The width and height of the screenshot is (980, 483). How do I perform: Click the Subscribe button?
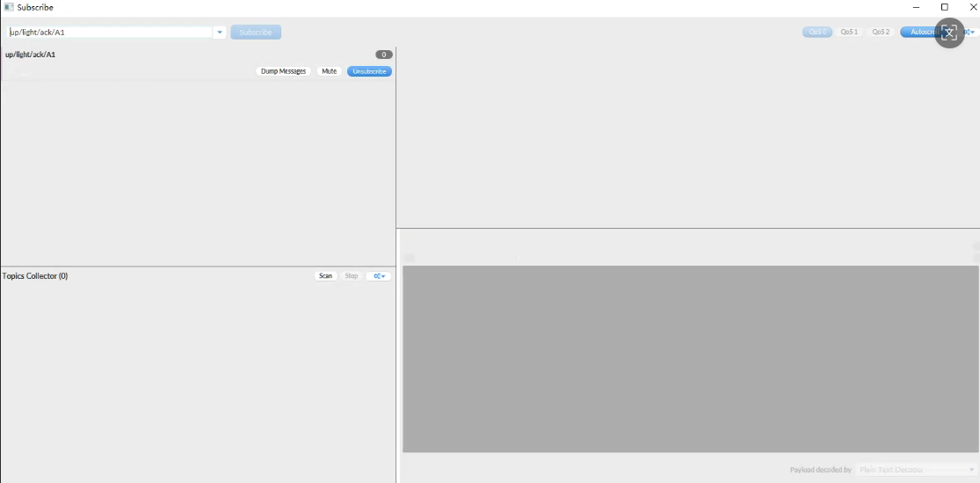tap(256, 33)
